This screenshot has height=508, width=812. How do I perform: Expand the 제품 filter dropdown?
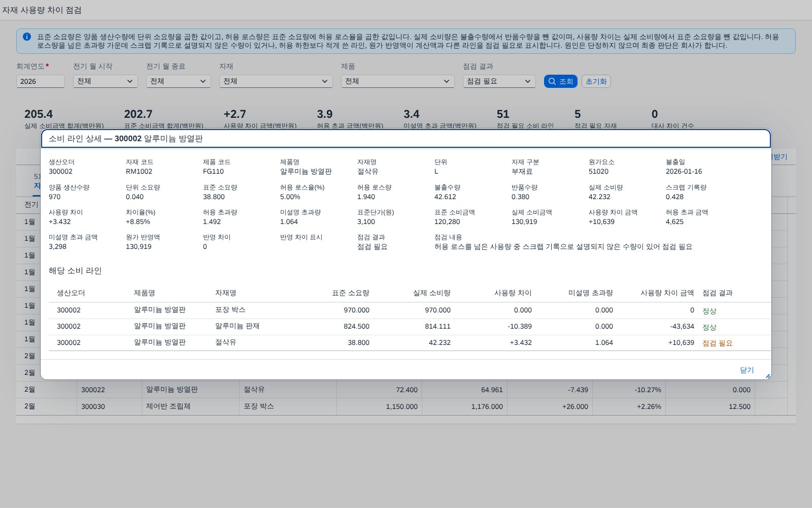pos(398,81)
